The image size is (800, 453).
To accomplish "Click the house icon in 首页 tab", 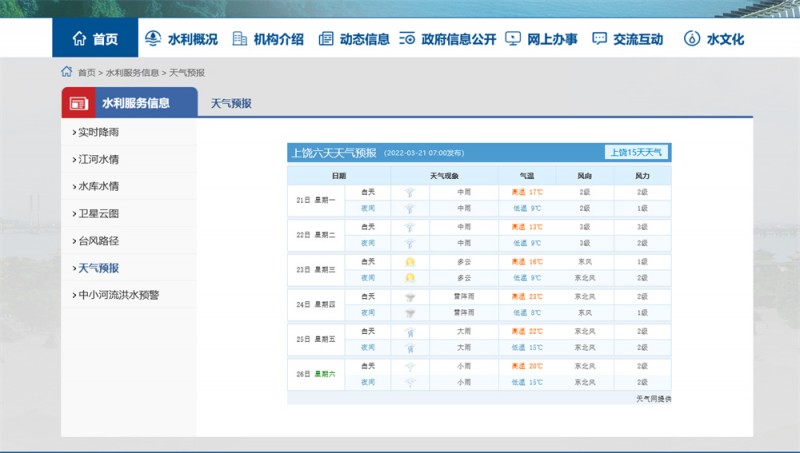I will [79, 38].
